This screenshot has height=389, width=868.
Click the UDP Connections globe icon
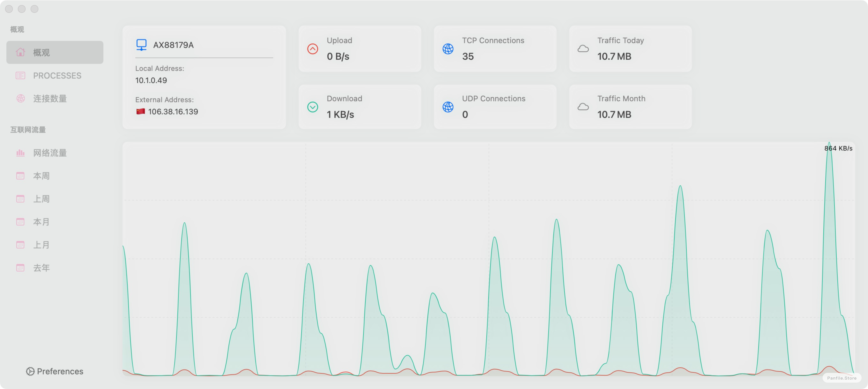coord(448,107)
